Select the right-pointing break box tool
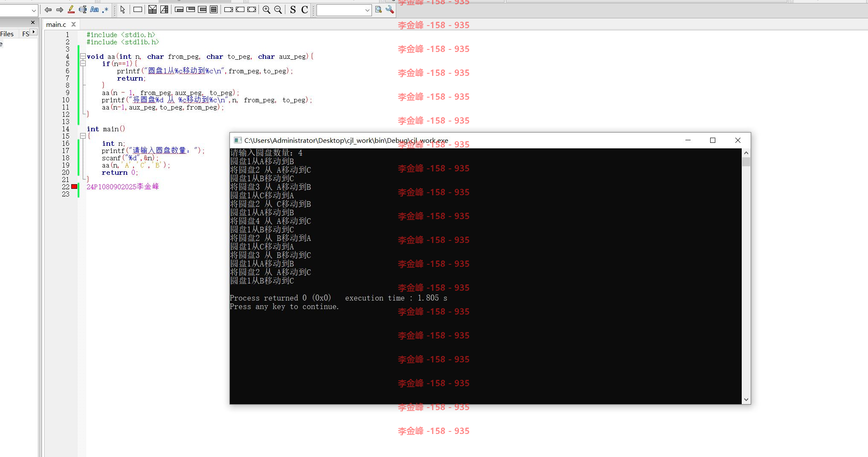868x457 pixels. [x=229, y=9]
